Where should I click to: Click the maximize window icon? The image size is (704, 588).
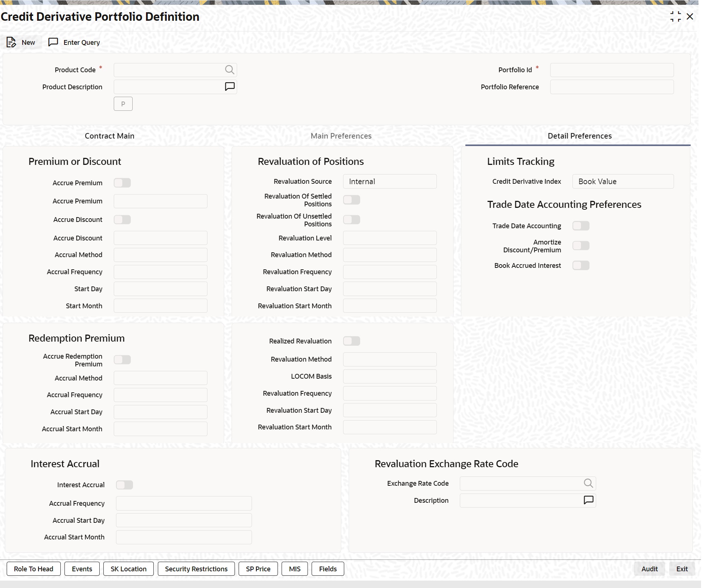(x=675, y=17)
